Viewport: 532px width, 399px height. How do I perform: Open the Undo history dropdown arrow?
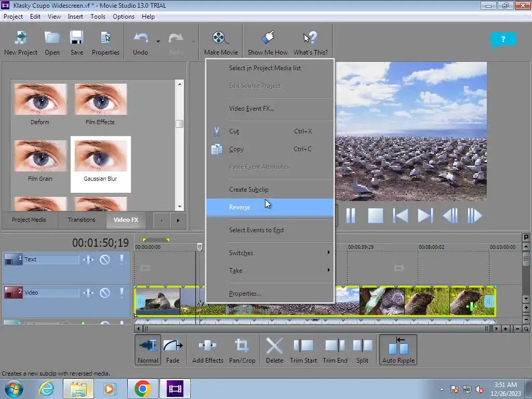[158, 41]
